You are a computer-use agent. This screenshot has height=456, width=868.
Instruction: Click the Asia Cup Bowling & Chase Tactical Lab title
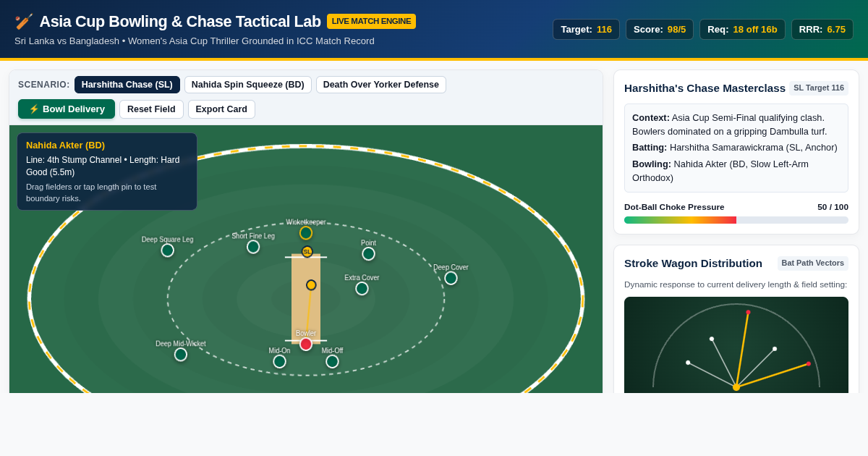pyautogui.click(x=180, y=22)
